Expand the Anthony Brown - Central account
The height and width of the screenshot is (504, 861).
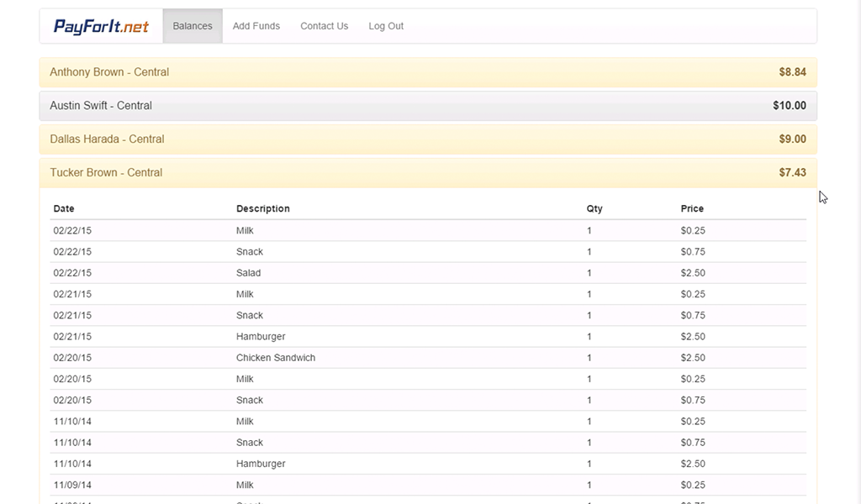(x=428, y=72)
